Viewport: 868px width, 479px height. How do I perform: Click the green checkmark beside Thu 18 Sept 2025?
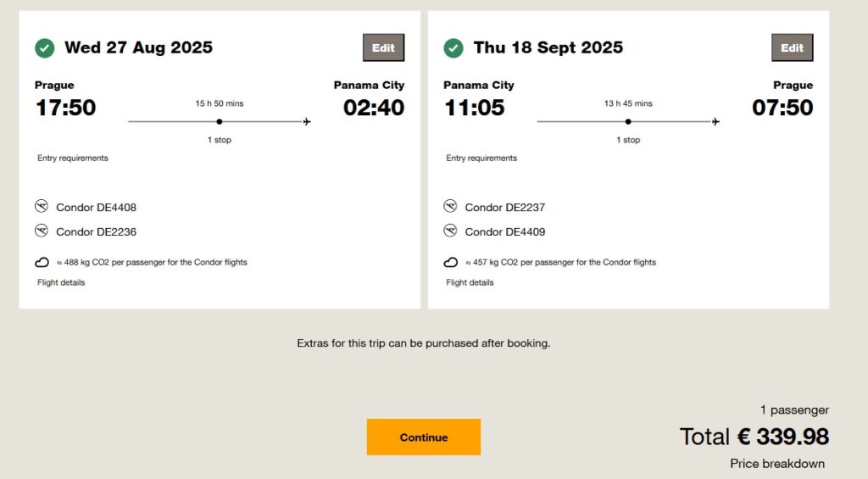tap(453, 48)
